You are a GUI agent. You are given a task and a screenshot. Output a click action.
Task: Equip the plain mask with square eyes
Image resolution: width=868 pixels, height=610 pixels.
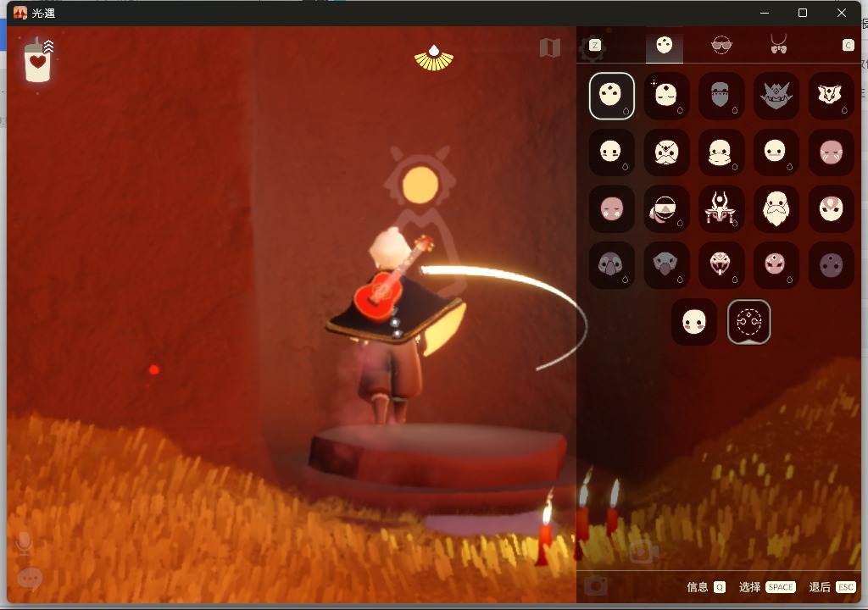click(x=611, y=152)
